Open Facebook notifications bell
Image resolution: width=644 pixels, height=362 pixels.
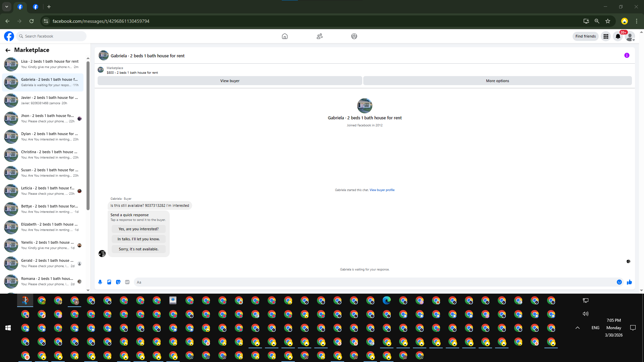tap(618, 36)
